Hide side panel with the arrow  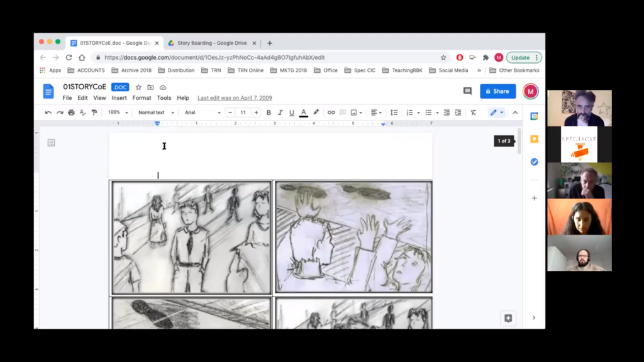click(534, 317)
